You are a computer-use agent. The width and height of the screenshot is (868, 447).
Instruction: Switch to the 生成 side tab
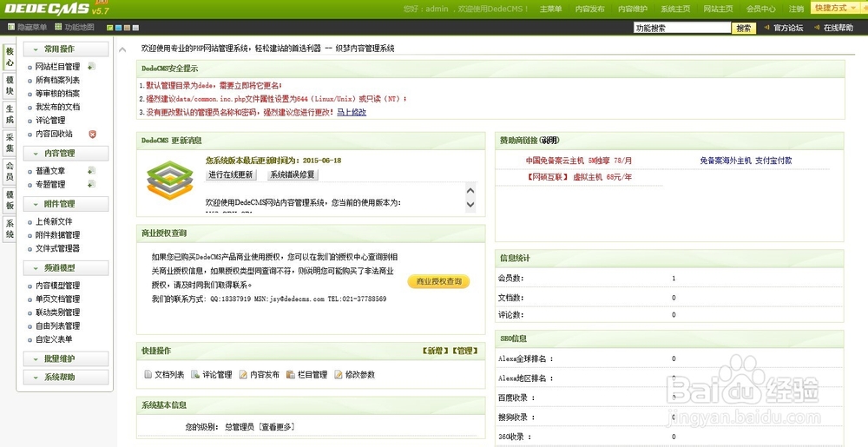point(10,114)
